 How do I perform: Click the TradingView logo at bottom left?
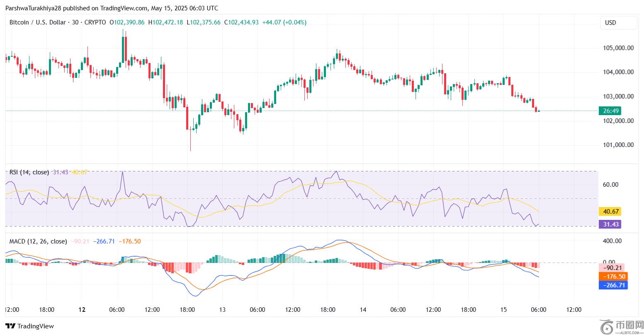pos(29,326)
